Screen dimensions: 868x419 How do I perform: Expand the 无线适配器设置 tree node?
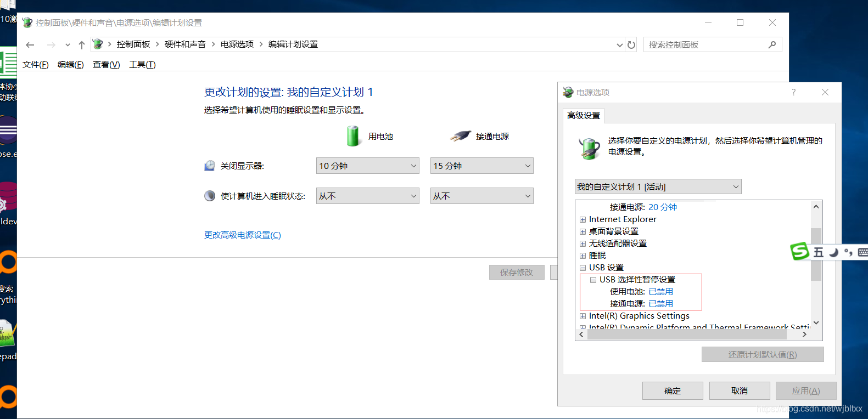[x=583, y=244]
